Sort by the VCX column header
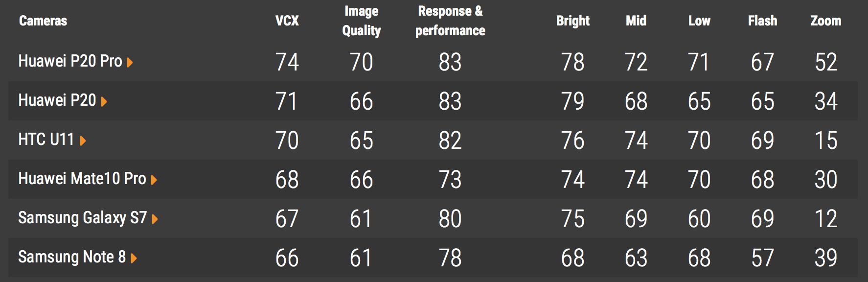 point(287,21)
